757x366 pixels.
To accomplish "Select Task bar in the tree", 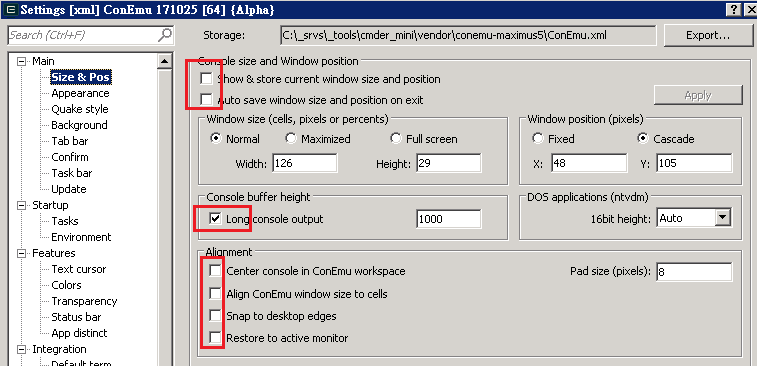I will 71,173.
